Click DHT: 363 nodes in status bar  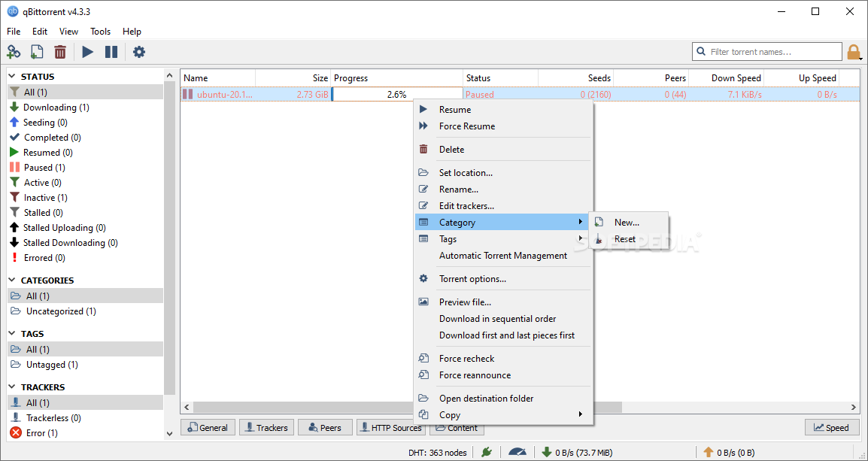(437, 452)
